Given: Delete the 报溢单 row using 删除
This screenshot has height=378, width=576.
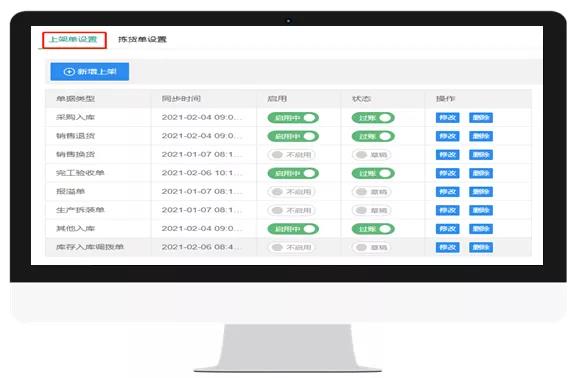Looking at the screenshot, I should pos(481,192).
